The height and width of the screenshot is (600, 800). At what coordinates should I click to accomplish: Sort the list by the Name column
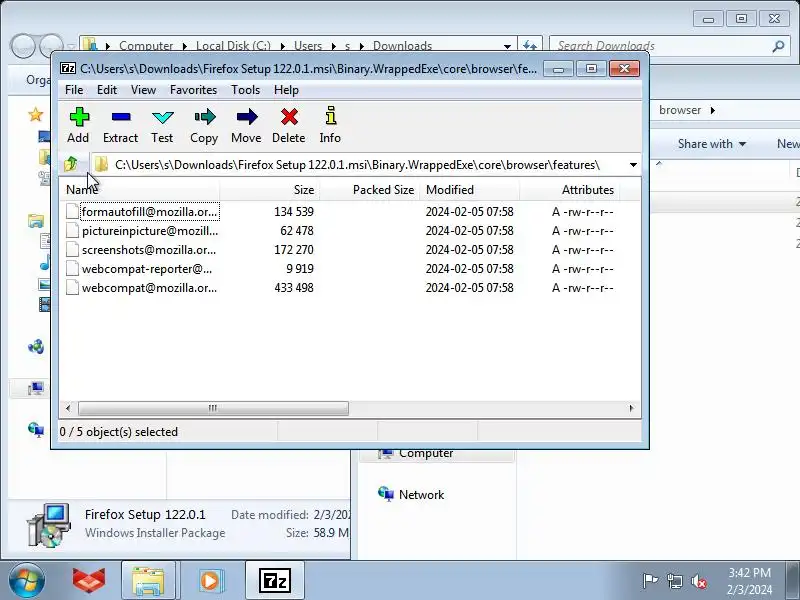(139, 190)
